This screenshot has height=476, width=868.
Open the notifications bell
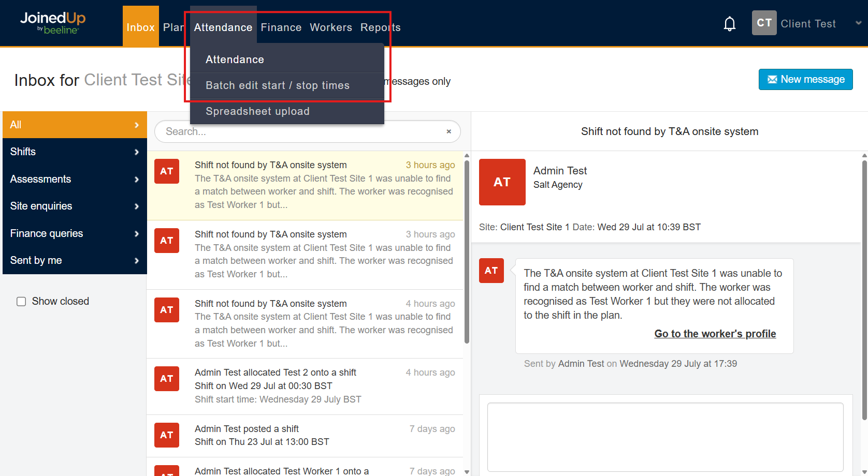click(729, 24)
